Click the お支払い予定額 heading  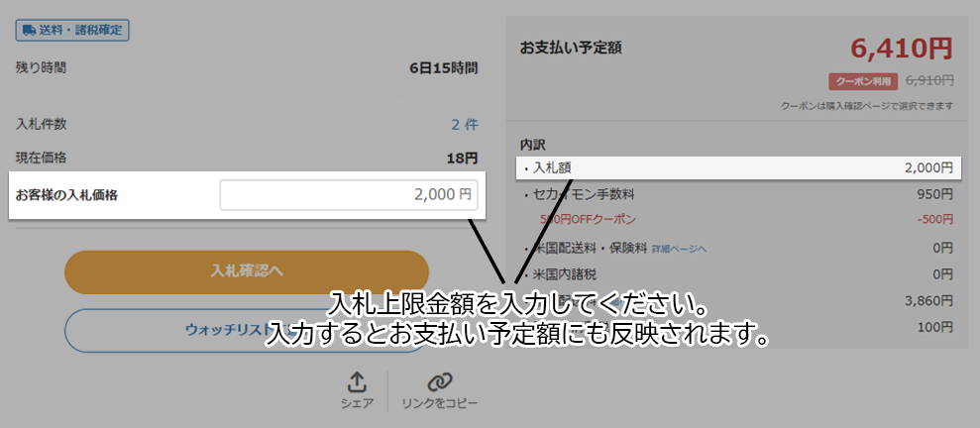tap(571, 49)
